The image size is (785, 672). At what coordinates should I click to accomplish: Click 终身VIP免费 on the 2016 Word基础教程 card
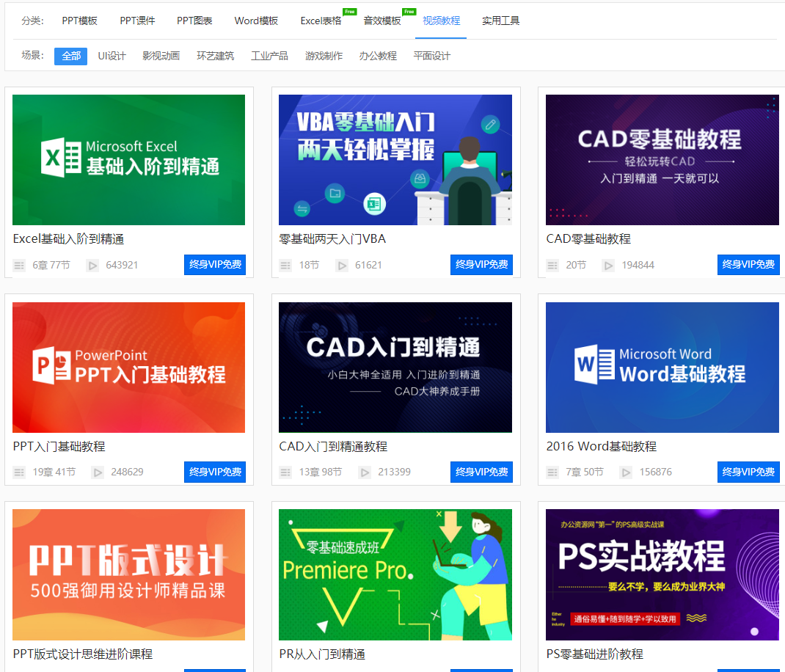pyautogui.click(x=748, y=472)
